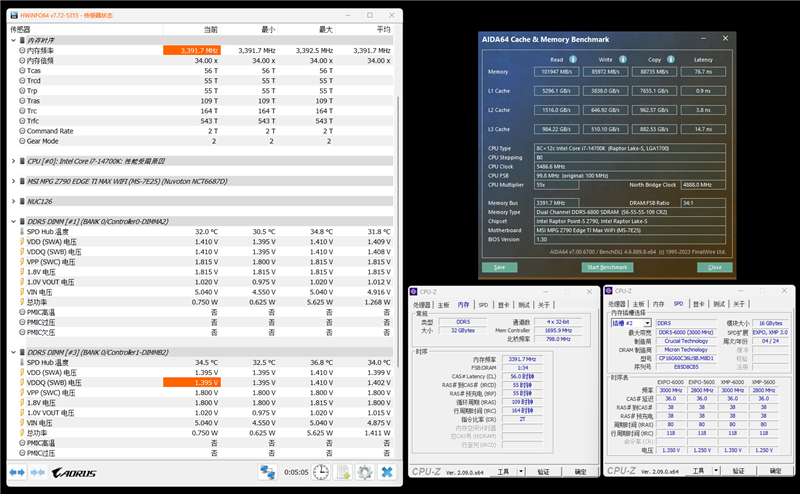Click 确定 in CPU-Z SPD window
800x494 pixels.
[x=776, y=471]
